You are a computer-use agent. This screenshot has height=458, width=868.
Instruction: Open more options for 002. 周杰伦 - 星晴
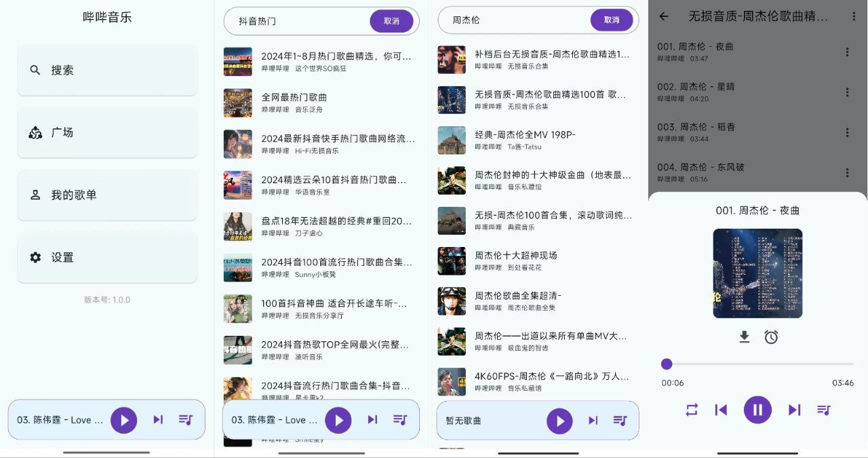click(x=847, y=92)
